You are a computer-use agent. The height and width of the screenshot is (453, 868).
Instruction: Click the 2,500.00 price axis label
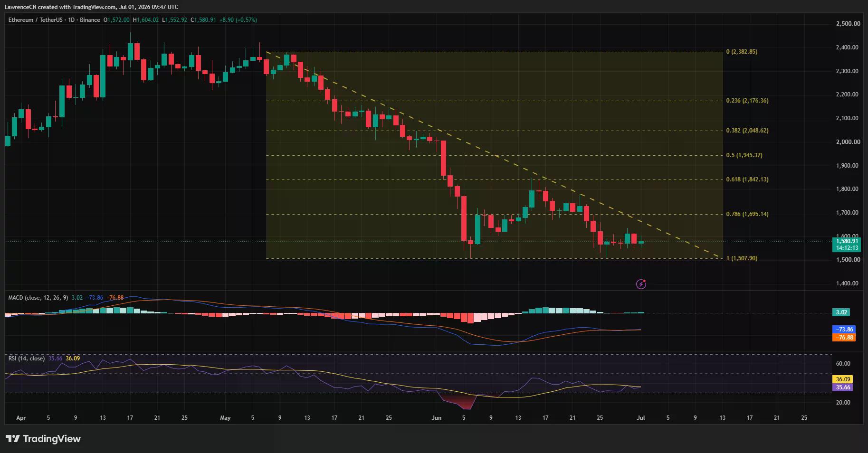point(848,24)
